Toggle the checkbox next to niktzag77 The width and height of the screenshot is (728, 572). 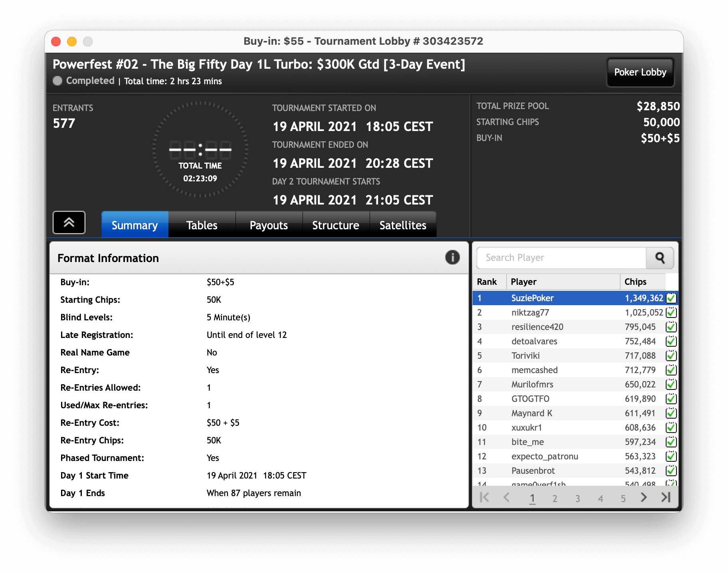coord(671,312)
